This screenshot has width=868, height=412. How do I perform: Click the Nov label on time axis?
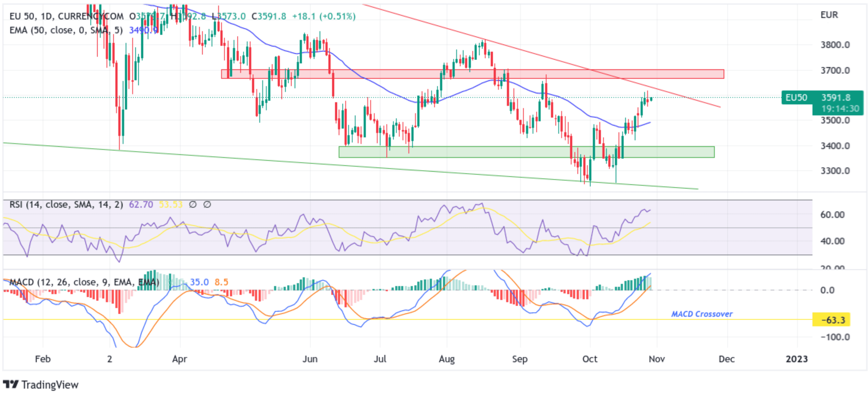click(x=657, y=359)
